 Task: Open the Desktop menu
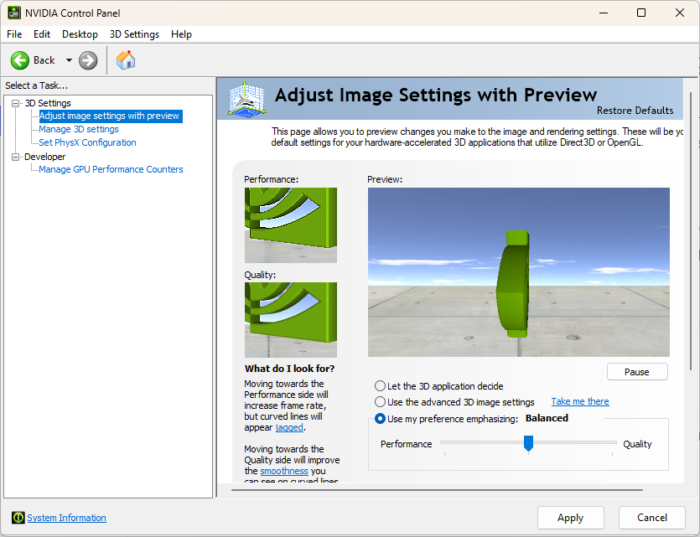(x=80, y=34)
